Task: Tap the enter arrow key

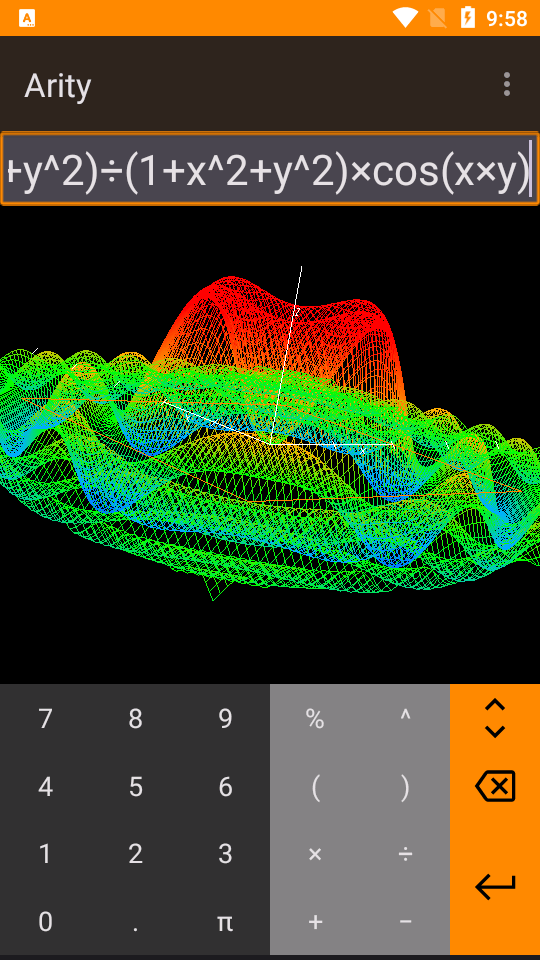Action: pyautogui.click(x=495, y=887)
